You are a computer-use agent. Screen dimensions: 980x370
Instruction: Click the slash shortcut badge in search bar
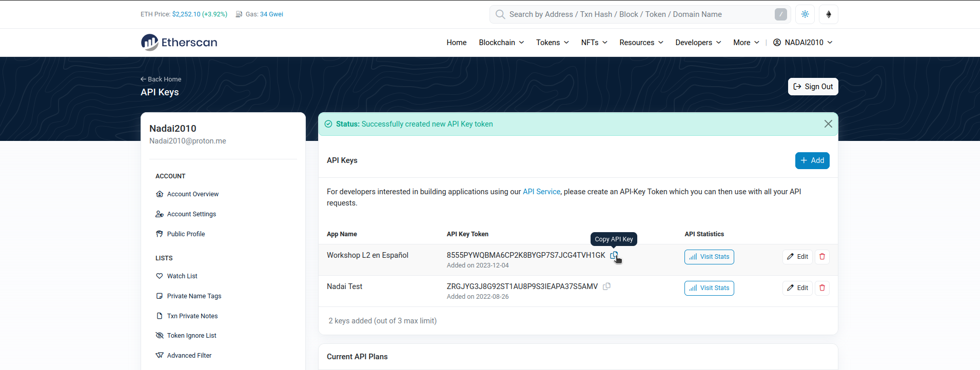point(781,14)
